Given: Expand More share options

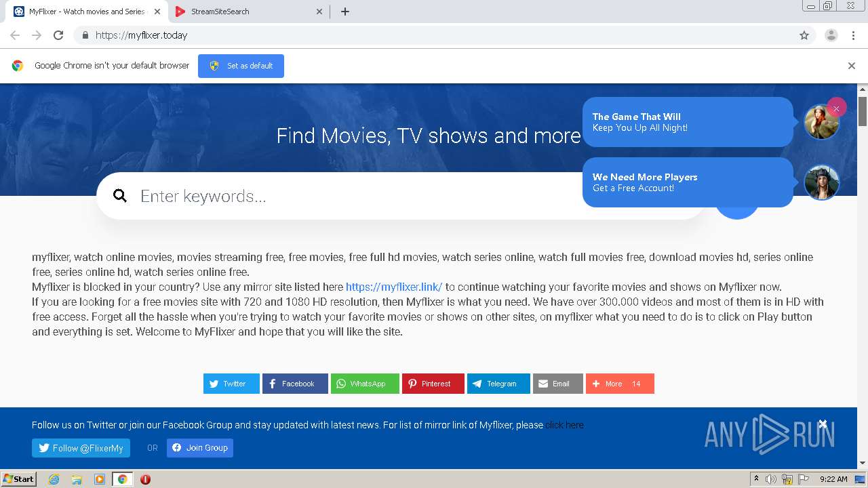Looking at the screenshot, I should pyautogui.click(x=620, y=384).
